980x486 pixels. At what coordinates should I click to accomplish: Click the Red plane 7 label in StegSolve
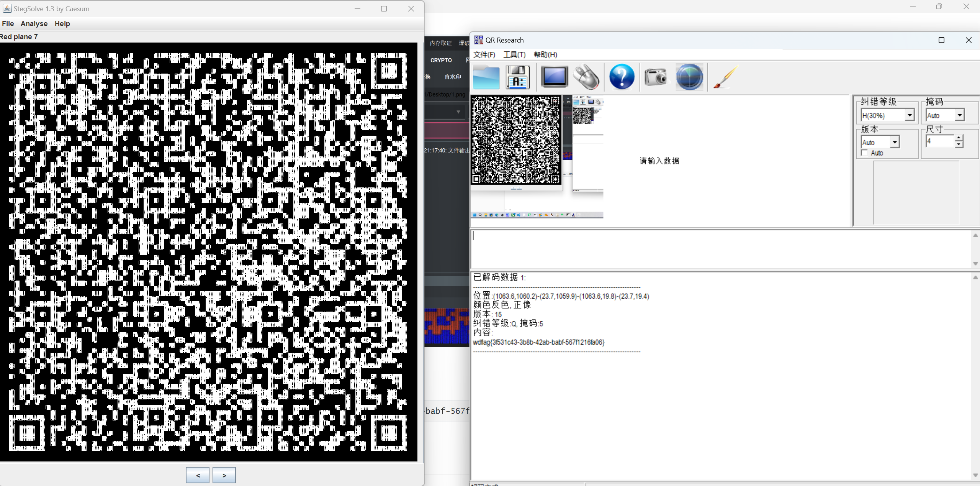point(19,37)
